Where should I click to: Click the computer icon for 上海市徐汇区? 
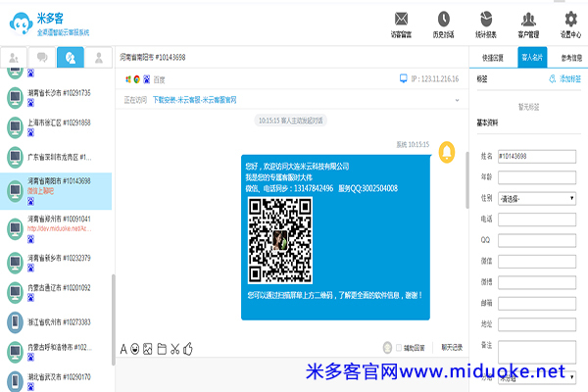click(15, 127)
